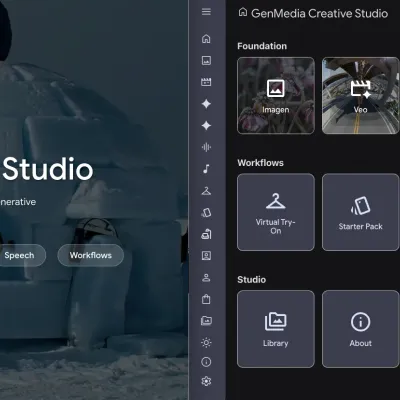
Task: Open the hanger try-on sidebar icon
Action: tap(206, 191)
